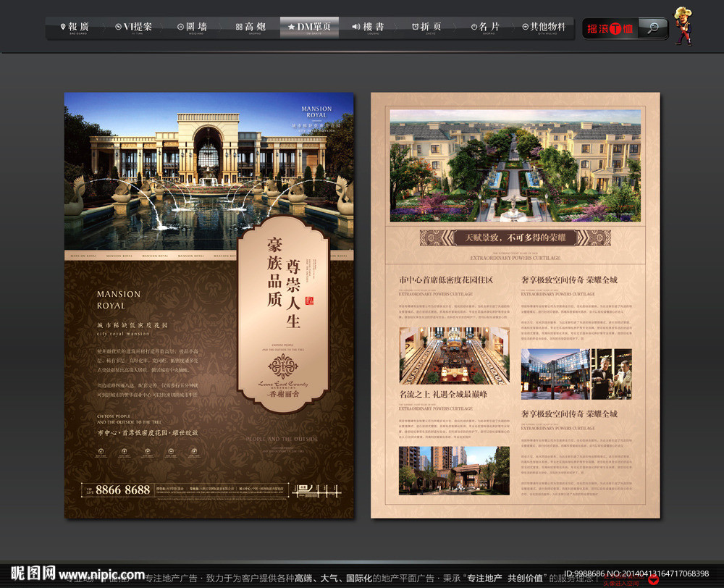
Task: Switch to the VI提案 tab
Action: pyautogui.click(x=134, y=28)
